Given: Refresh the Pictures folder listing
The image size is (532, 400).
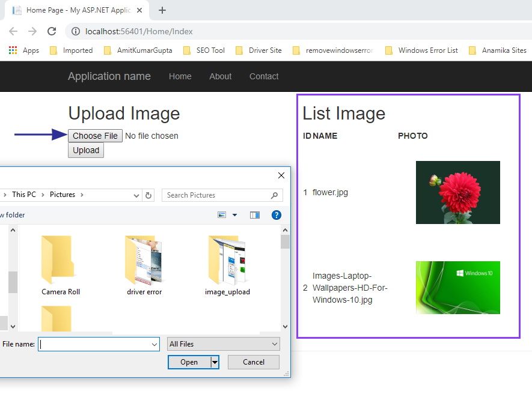Looking at the screenshot, I should 148,195.
